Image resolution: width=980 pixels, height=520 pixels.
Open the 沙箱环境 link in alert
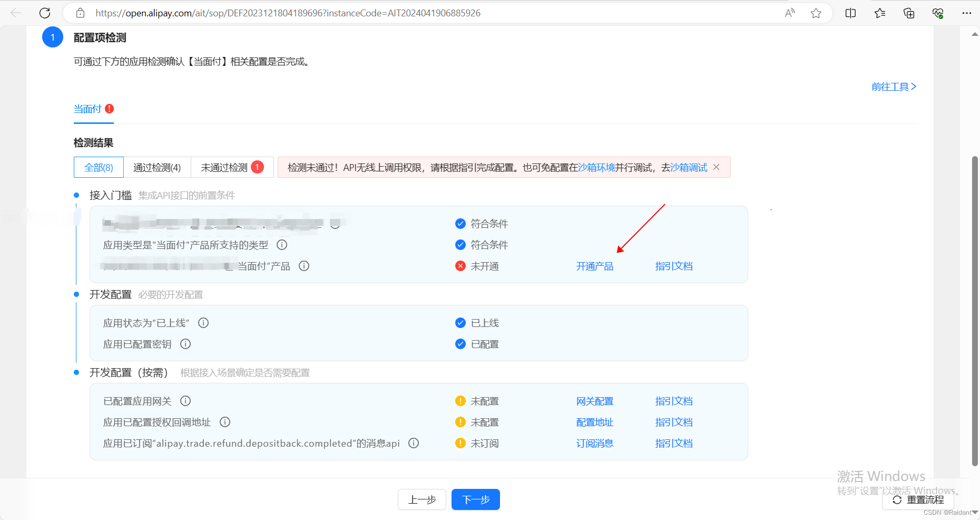596,167
